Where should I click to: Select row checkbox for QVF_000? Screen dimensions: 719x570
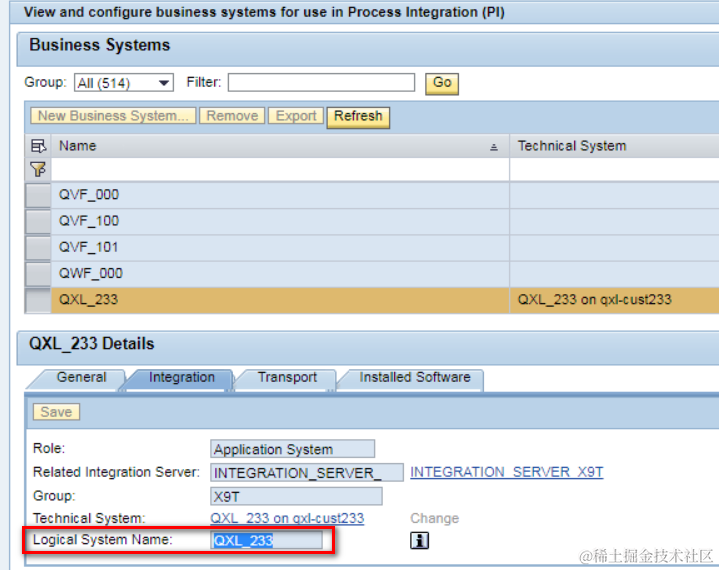pos(38,195)
